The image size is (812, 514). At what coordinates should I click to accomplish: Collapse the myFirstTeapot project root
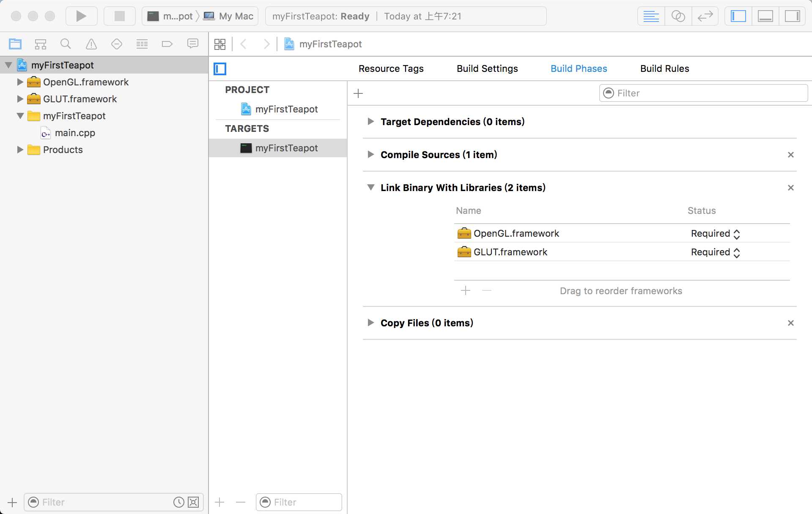tap(8, 65)
